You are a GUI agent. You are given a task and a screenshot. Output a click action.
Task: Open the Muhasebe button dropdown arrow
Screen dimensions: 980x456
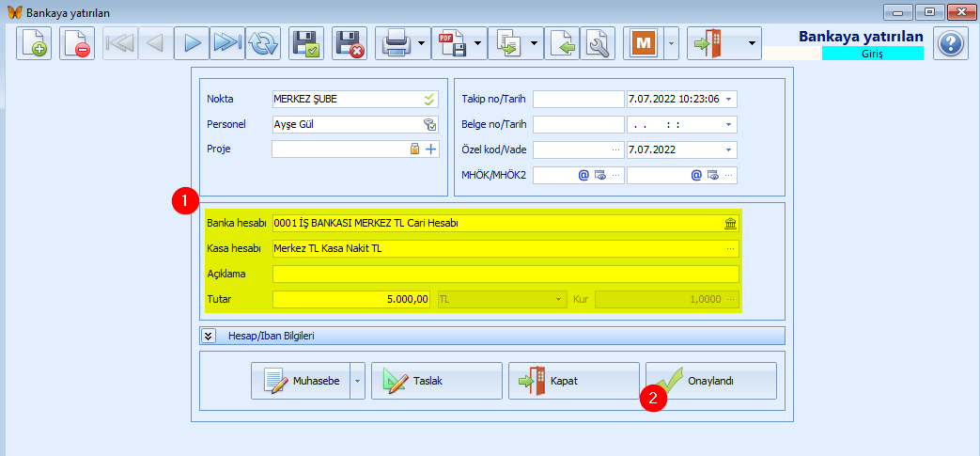coord(358,382)
